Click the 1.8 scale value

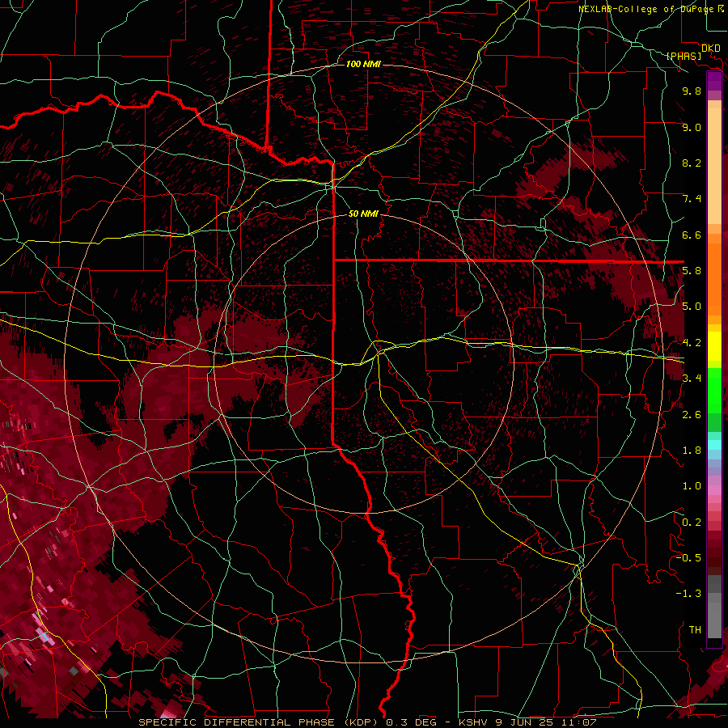pos(692,450)
